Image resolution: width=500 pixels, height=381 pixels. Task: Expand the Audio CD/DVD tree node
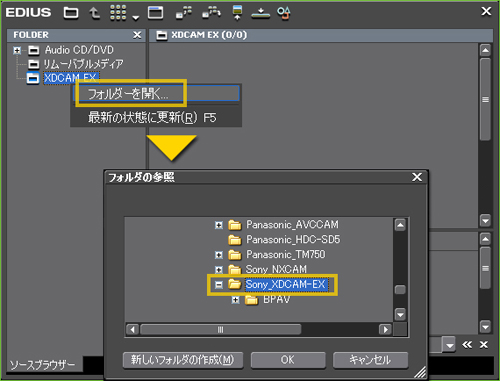pos(17,50)
